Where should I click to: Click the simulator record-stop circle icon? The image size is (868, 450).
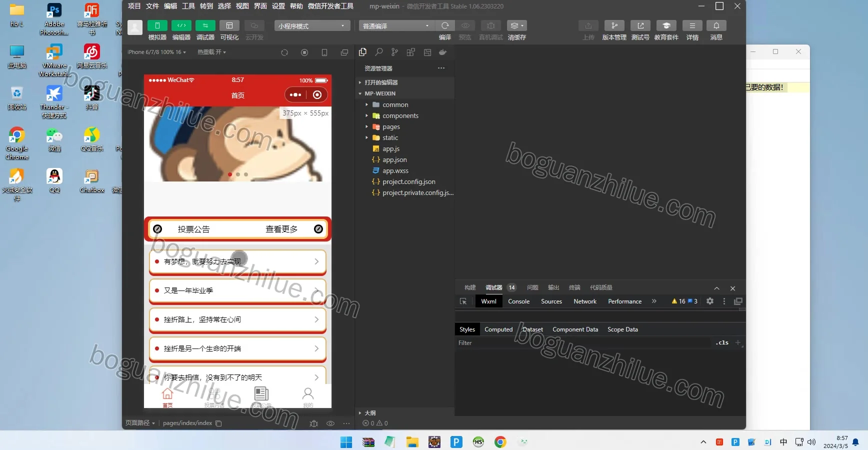[304, 52]
